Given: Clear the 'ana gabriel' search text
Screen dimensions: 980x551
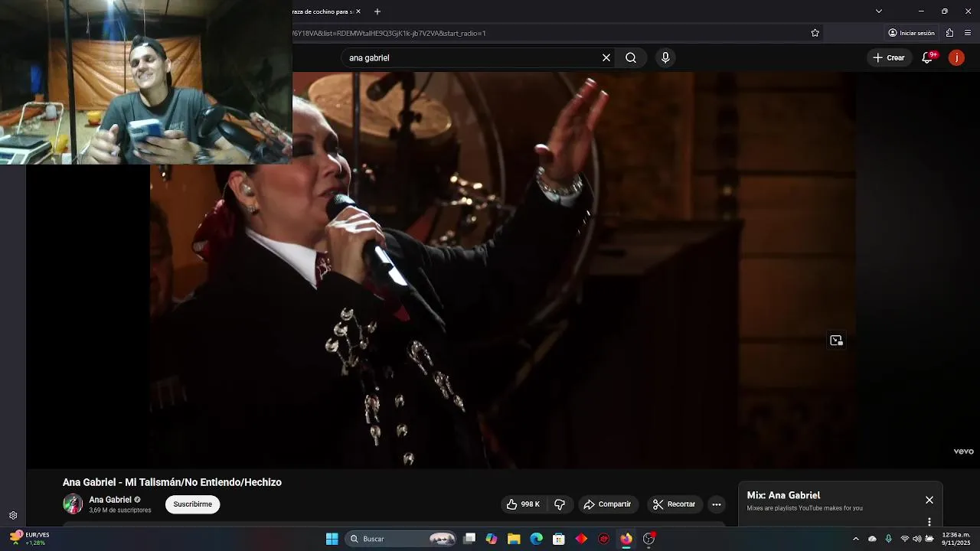Looking at the screenshot, I should [x=606, y=57].
